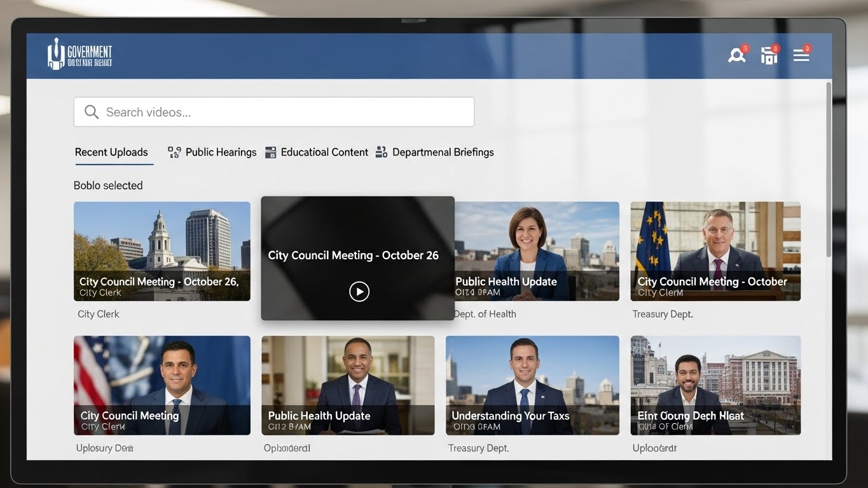Click the Treasury Dept. label under Understanding Your Taxes
The height and width of the screenshot is (488, 868).
point(478,447)
